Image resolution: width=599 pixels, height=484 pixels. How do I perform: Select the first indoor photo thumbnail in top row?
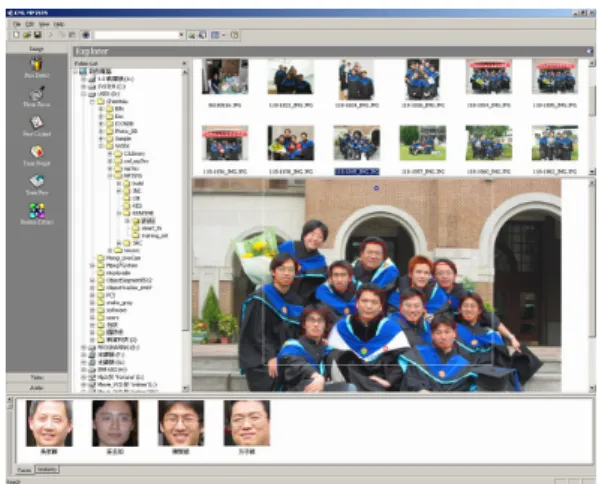pyautogui.click(x=225, y=76)
